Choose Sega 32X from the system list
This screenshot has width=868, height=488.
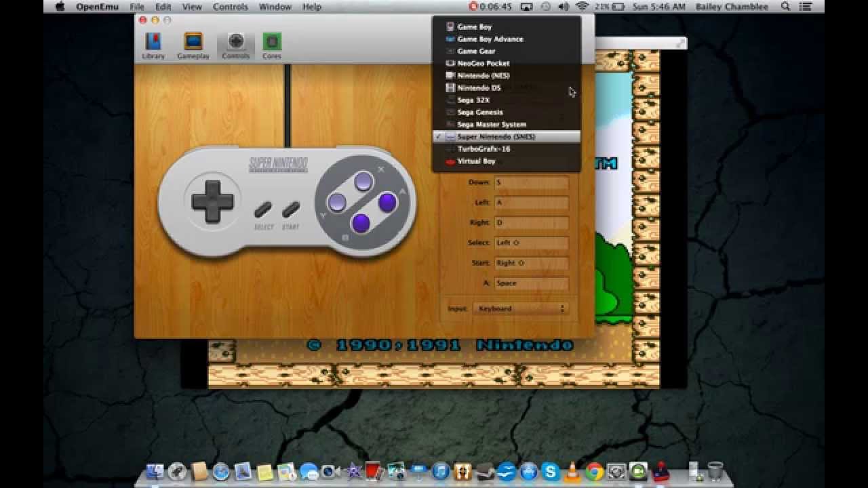[507, 100]
